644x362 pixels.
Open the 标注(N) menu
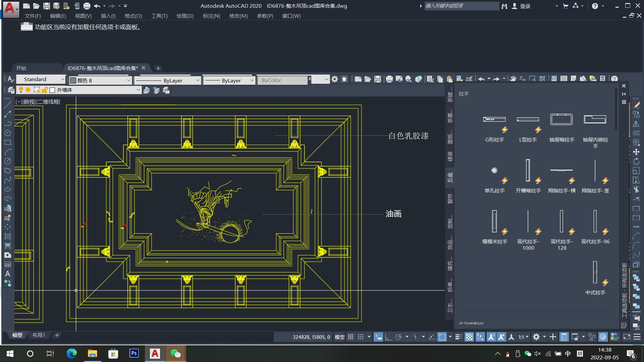(211, 16)
